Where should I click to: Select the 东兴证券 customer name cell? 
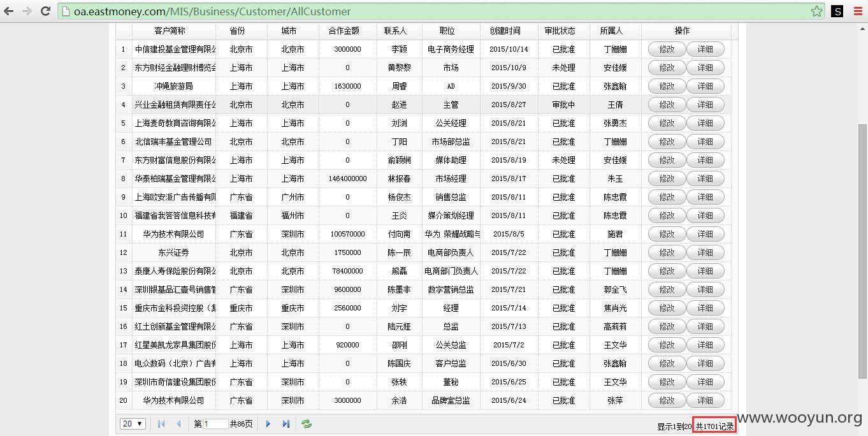173,252
